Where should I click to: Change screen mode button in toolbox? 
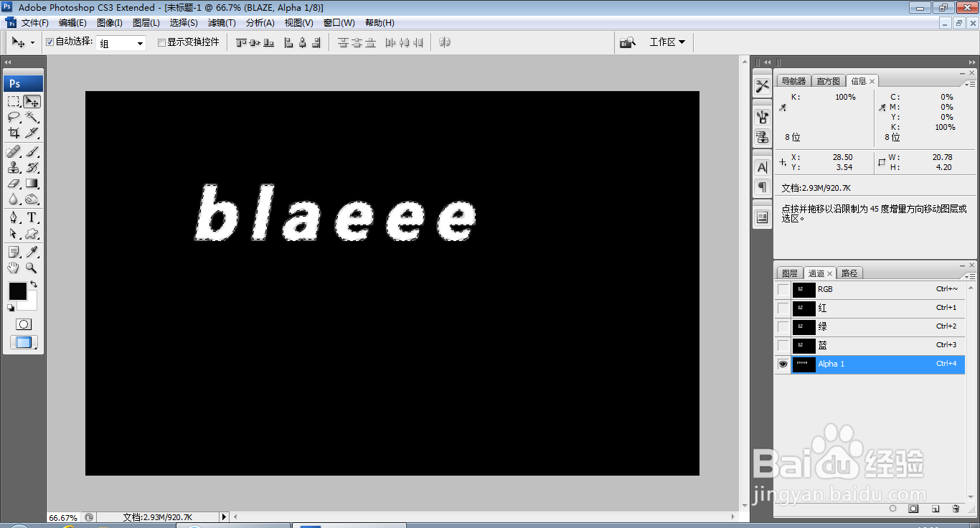(x=24, y=342)
